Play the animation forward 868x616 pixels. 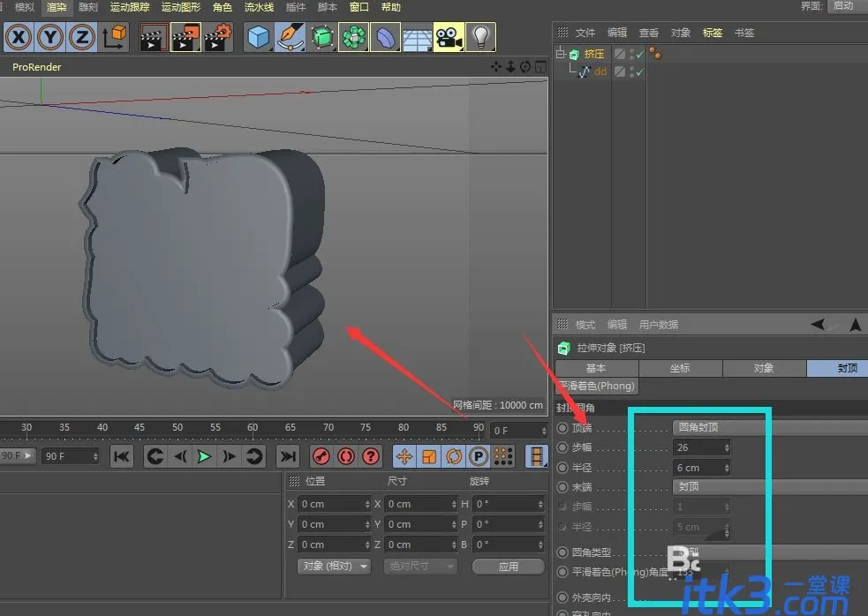[204, 456]
